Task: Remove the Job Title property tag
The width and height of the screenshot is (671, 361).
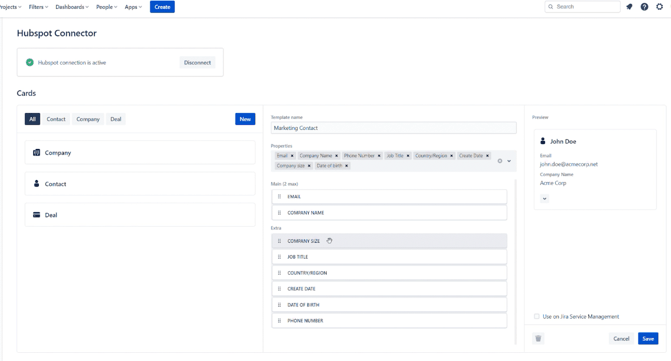Action: [x=408, y=156]
